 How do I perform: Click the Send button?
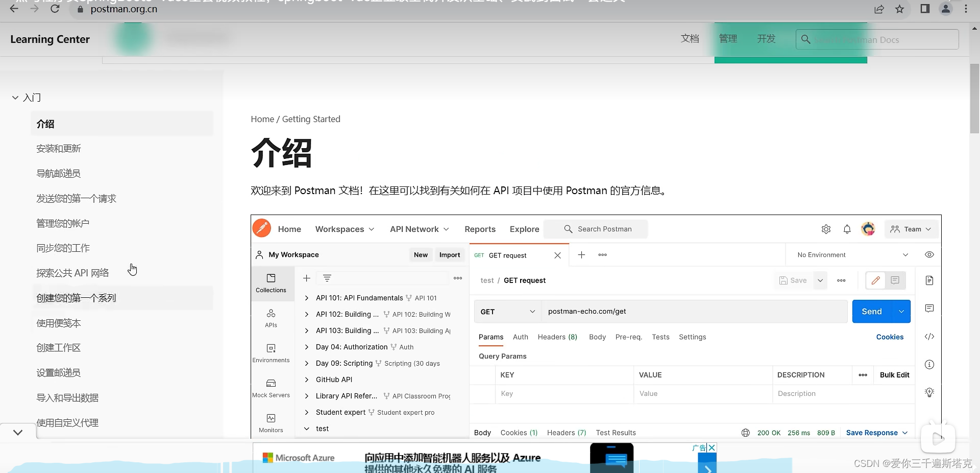click(x=872, y=311)
